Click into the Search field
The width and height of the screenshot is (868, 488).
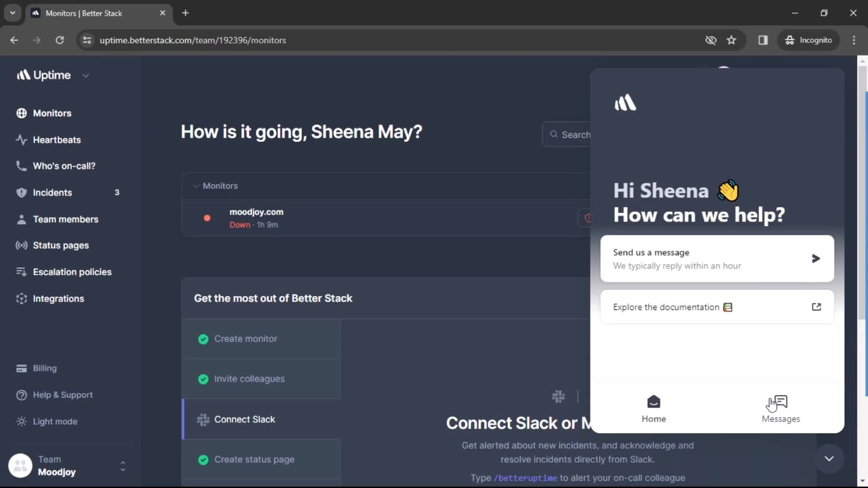point(567,135)
